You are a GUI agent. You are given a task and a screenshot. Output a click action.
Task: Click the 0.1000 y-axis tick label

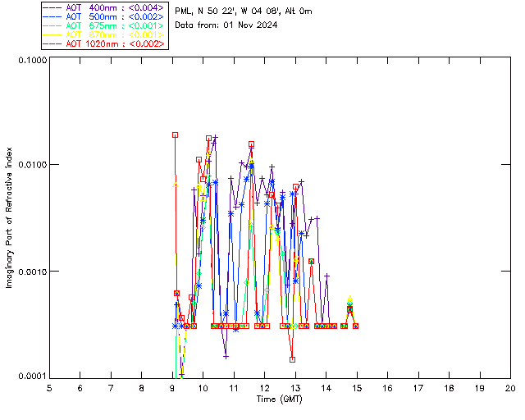click(31, 61)
